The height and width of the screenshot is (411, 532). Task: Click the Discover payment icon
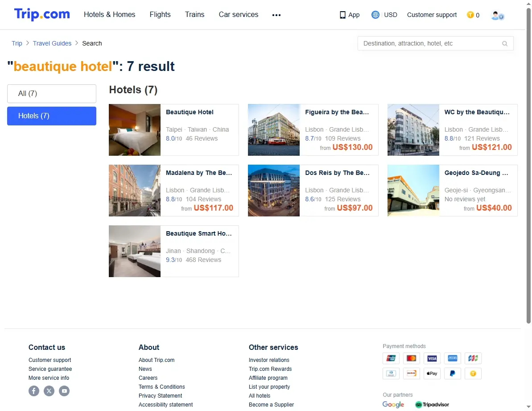[412, 374]
